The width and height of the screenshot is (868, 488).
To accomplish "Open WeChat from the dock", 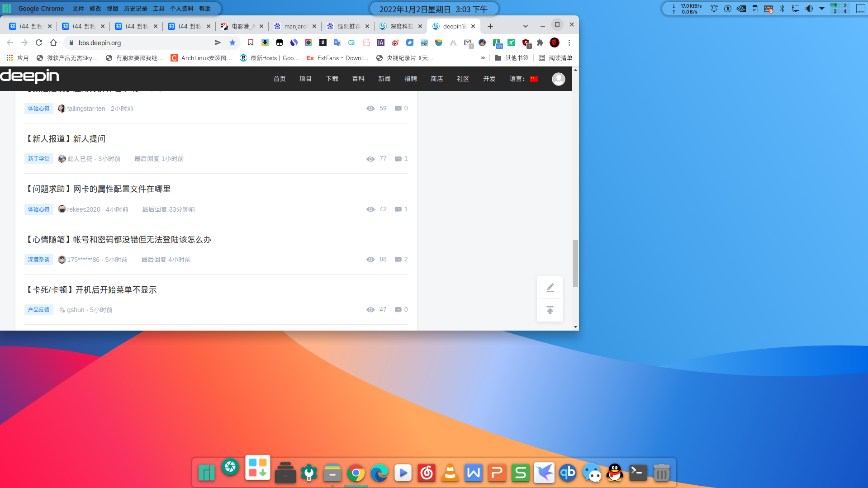I will pos(591,473).
